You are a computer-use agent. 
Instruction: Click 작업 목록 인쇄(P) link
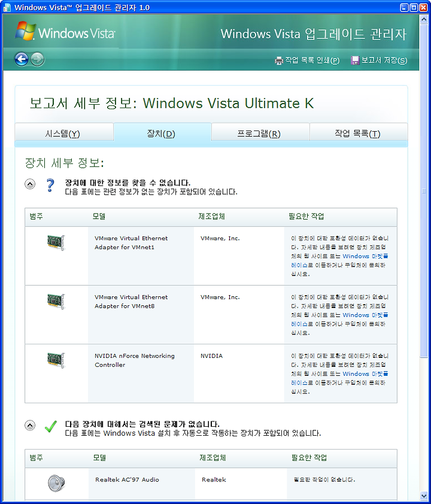point(312,60)
